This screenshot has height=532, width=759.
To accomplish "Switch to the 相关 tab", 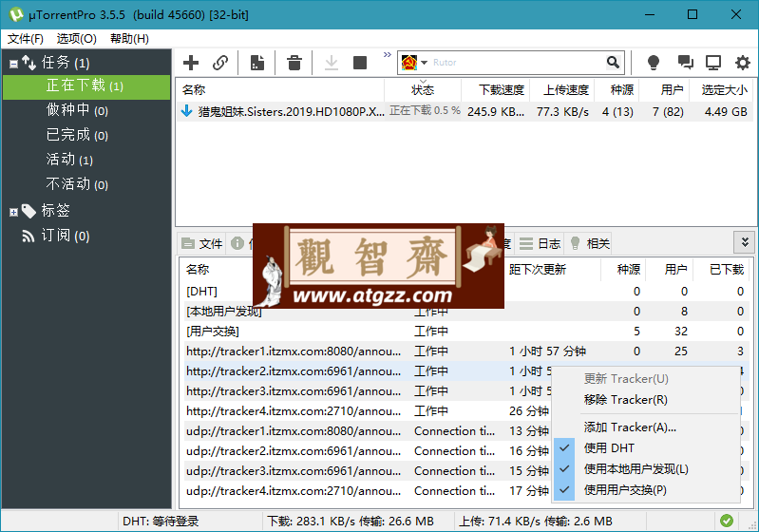I will pyautogui.click(x=589, y=243).
